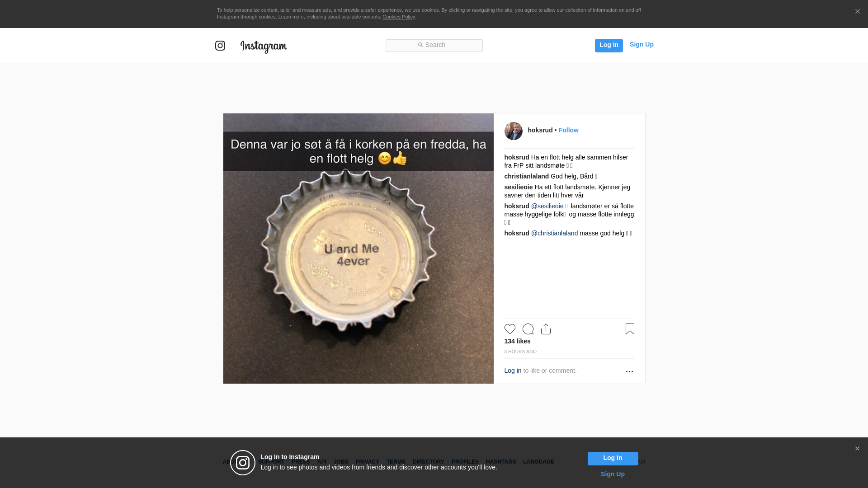Open the PRIVACY footer link

click(x=367, y=462)
